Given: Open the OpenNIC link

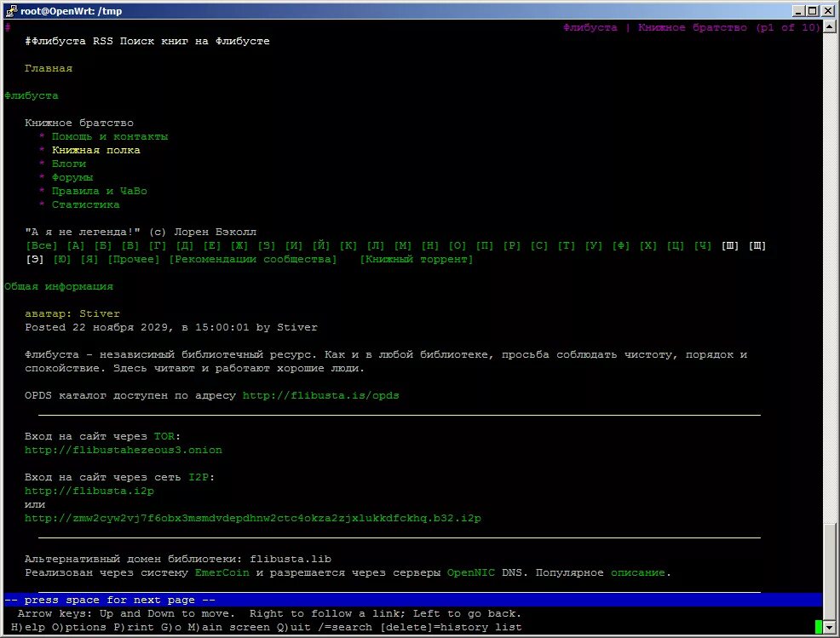Looking at the screenshot, I should click(x=471, y=572).
